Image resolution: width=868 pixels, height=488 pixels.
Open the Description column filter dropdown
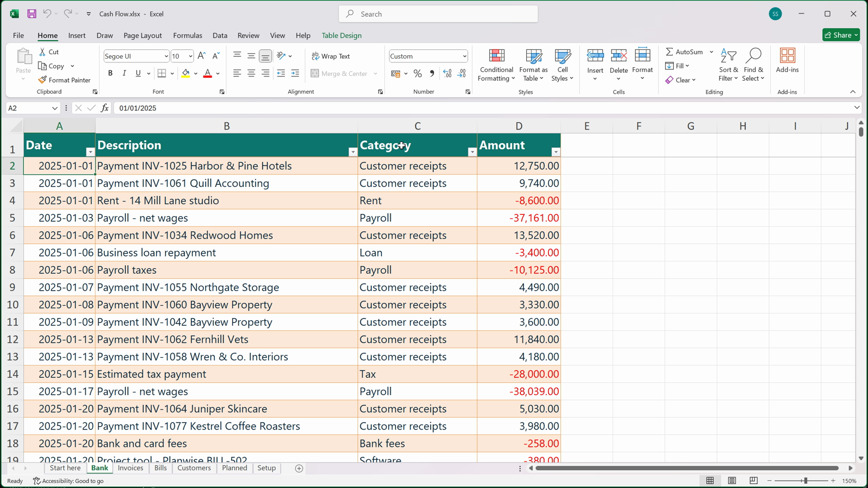(353, 152)
